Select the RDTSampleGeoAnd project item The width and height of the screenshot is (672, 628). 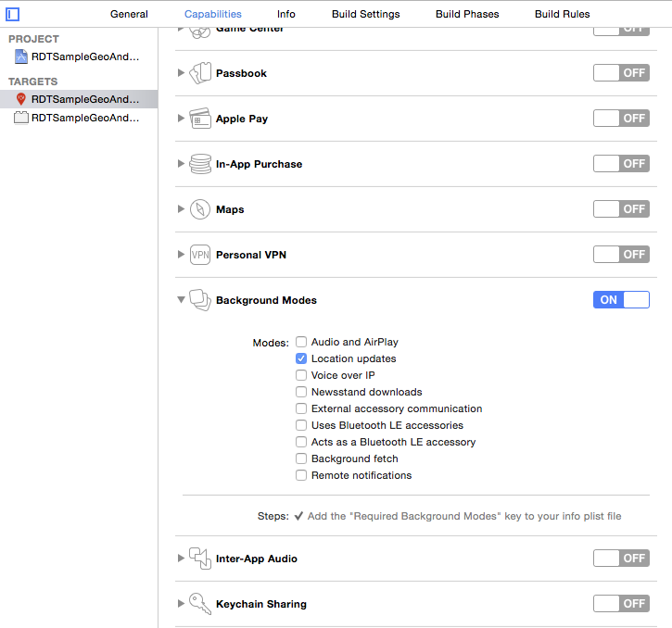coord(83,57)
